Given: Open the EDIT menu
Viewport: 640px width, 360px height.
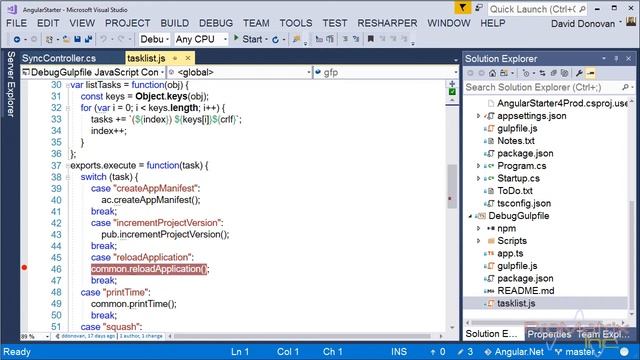Looking at the screenshot, I should 48,23.
